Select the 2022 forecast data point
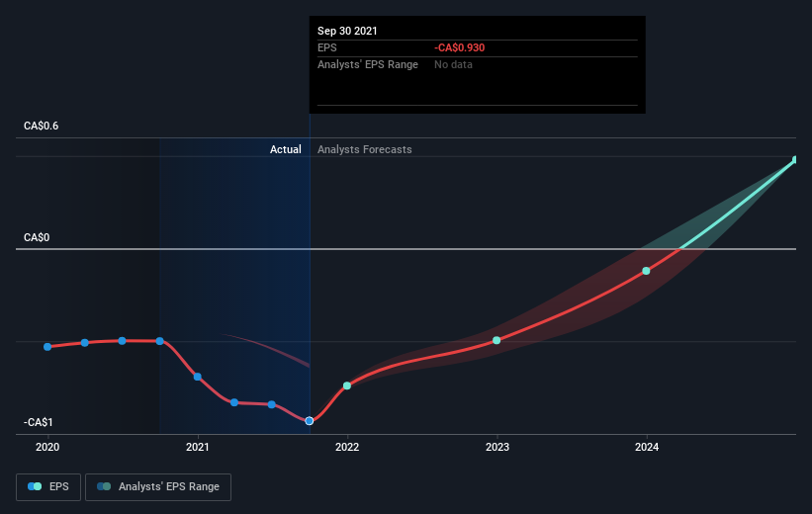The width and height of the screenshot is (812, 514). pos(347,385)
